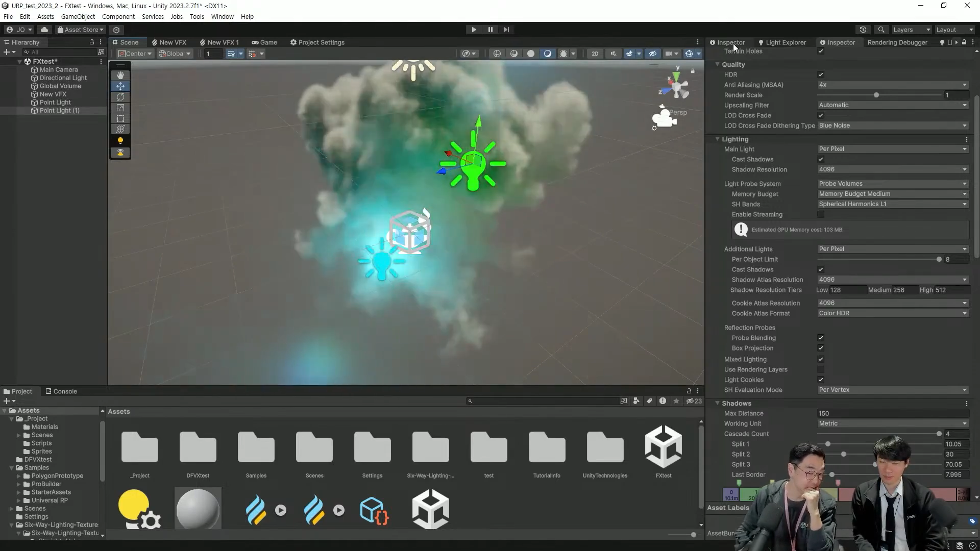980x551 pixels.
Task: Switch to the Game tab
Action: coord(264,42)
